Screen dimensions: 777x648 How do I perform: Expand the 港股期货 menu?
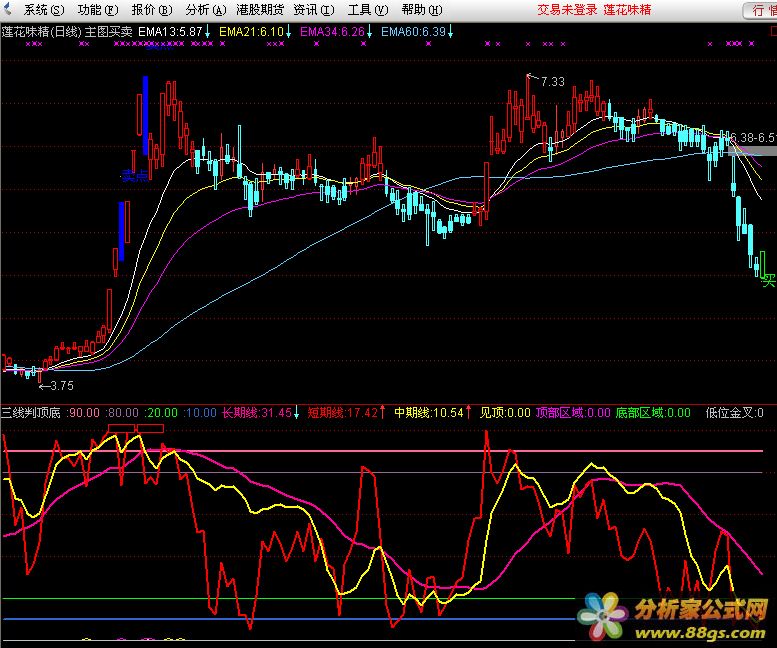[260, 10]
